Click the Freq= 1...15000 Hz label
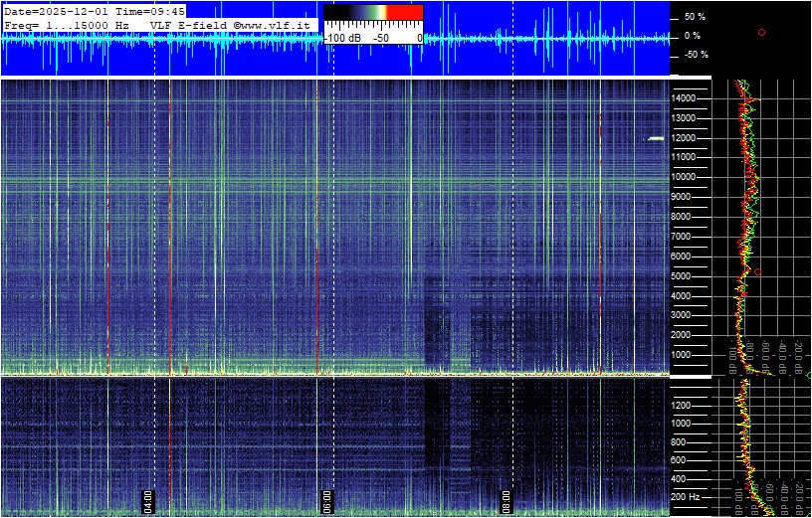812x518 pixels. click(x=67, y=23)
